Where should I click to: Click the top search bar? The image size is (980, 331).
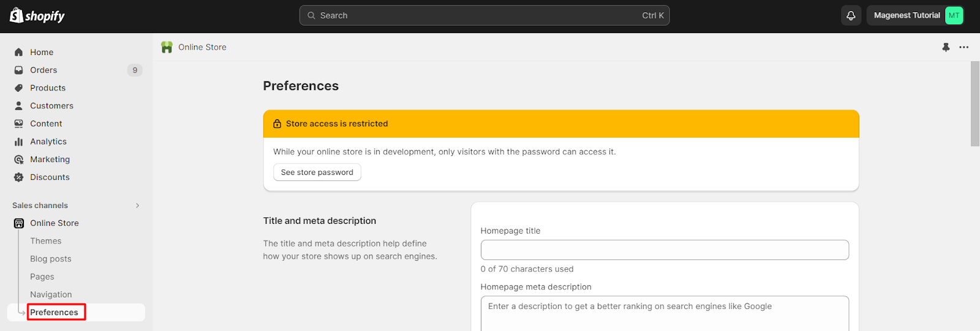(484, 15)
